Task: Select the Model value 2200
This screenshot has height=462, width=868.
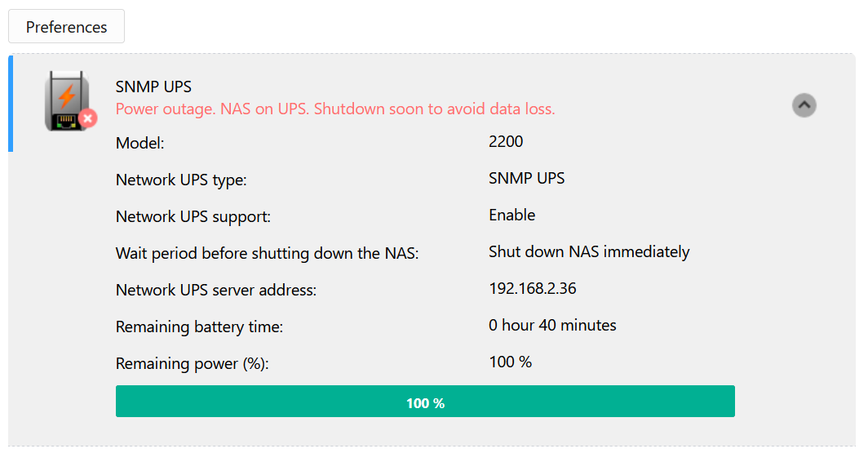Action: 506,142
